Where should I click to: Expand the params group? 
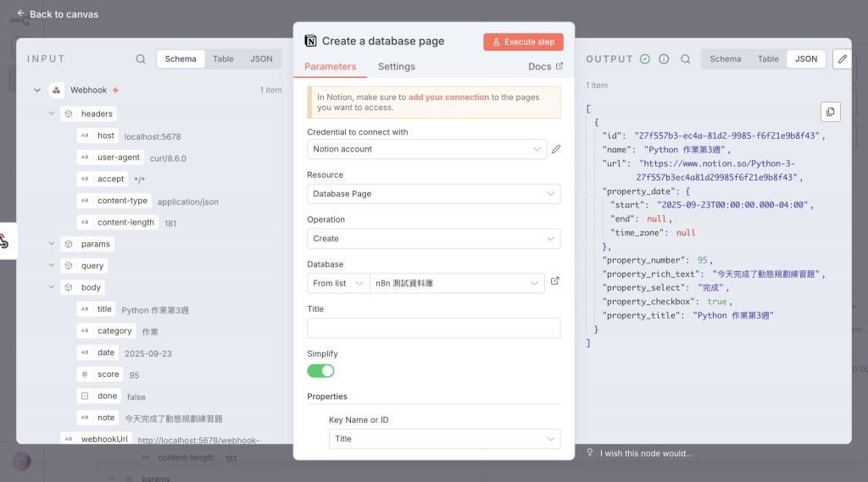click(x=52, y=243)
